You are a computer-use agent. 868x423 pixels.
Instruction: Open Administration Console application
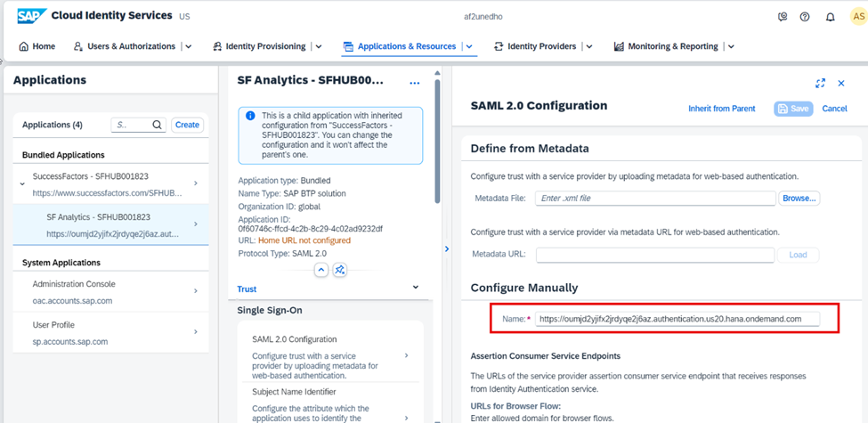[x=110, y=292]
